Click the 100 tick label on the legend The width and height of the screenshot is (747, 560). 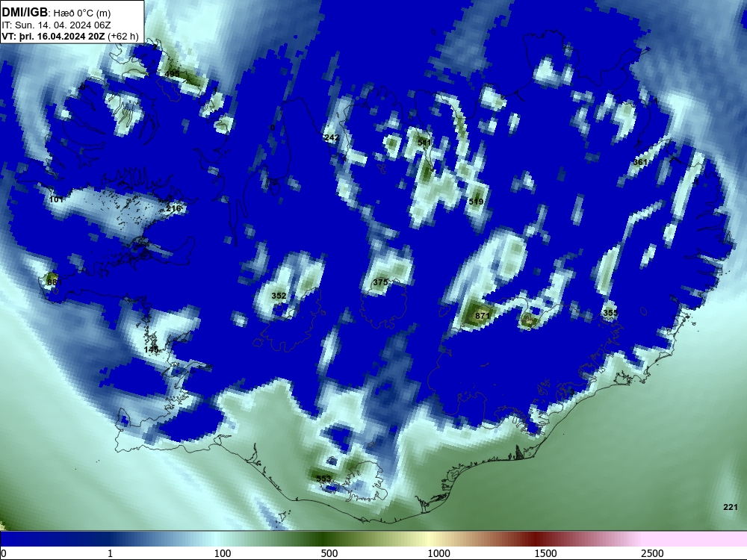coord(223,553)
